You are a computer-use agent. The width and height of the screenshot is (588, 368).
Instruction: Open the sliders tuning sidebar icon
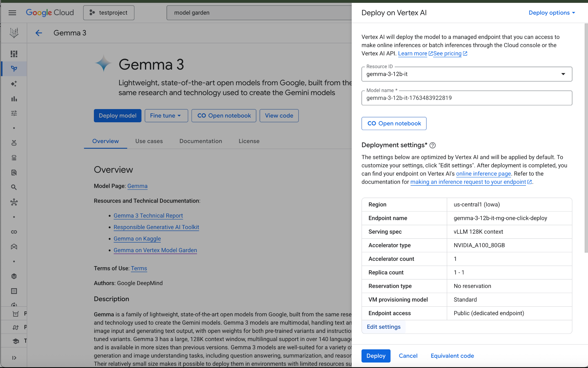(14, 113)
